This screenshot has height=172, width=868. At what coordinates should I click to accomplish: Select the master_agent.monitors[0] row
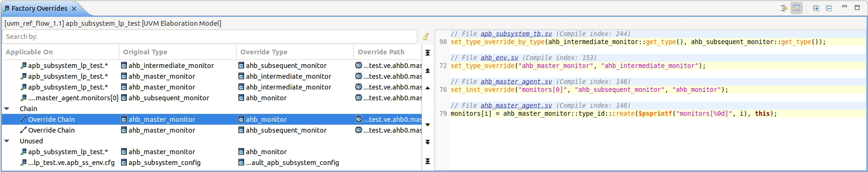pyautogui.click(x=212, y=98)
